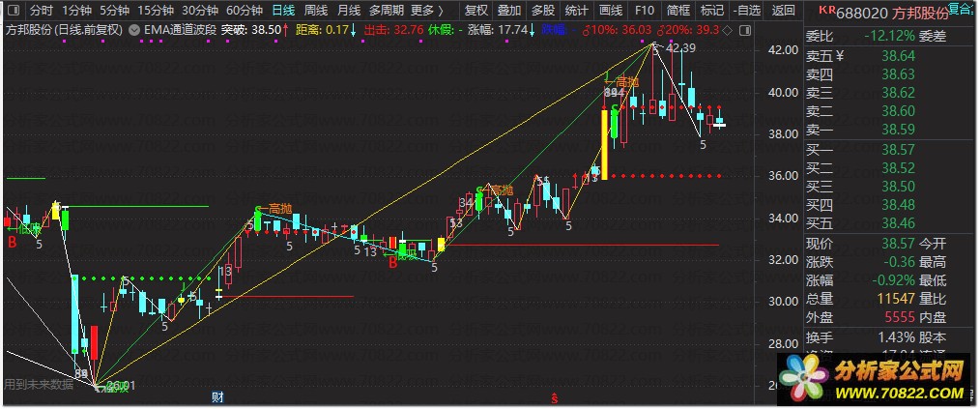Viewport: 980px width, 409px height.
Task: Click the 外盘 5555 value
Action: pyautogui.click(x=900, y=318)
